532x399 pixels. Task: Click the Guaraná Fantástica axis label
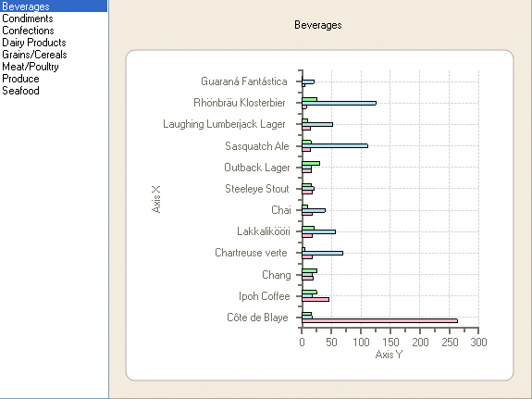coord(244,81)
